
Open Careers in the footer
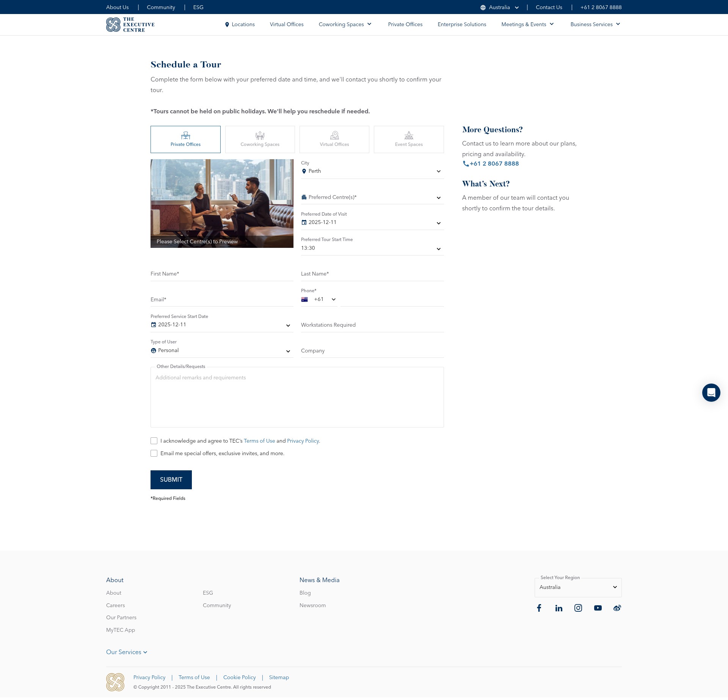click(x=115, y=606)
